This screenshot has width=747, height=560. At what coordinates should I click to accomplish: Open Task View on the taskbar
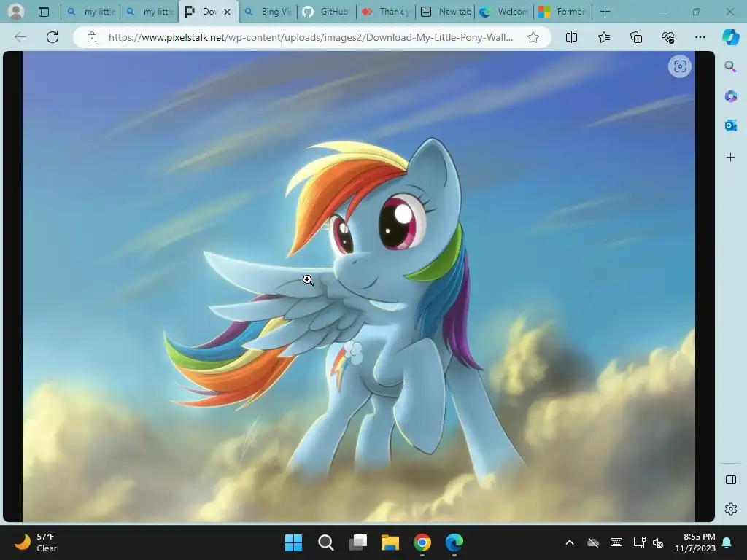pos(357,542)
